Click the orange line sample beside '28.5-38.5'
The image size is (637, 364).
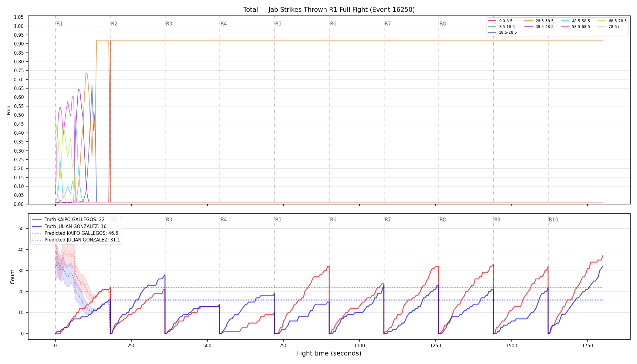[x=529, y=21]
